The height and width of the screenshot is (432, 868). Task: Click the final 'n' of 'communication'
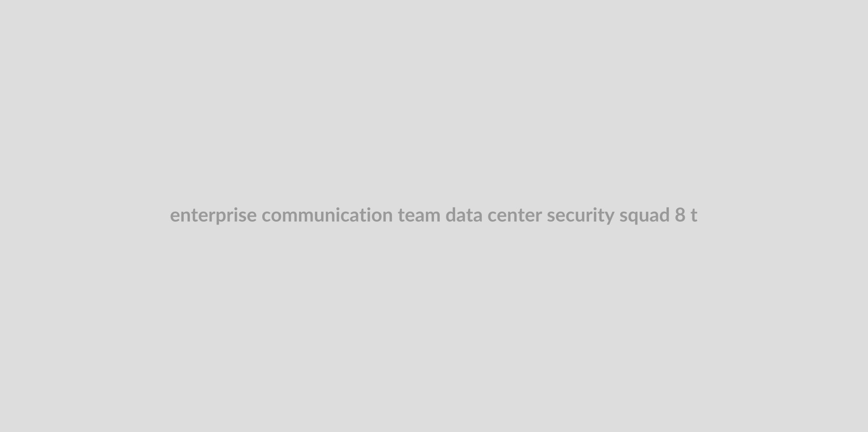click(x=387, y=216)
